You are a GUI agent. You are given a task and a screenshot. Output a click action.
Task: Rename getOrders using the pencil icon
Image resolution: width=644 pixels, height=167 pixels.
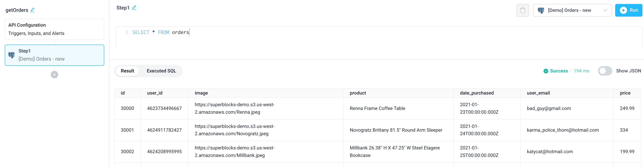click(32, 10)
